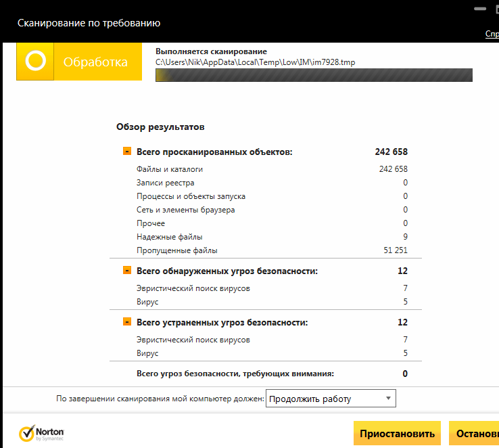The image size is (499, 448).
Task: Click Эвристический поиск вирусов under resolved threats
Action: (x=193, y=340)
